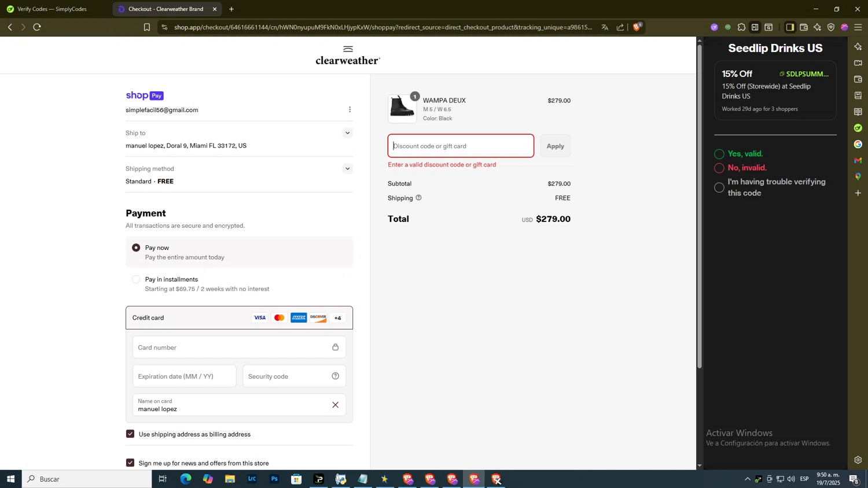
Task: Click the translate page icon in address bar
Action: 605,27
